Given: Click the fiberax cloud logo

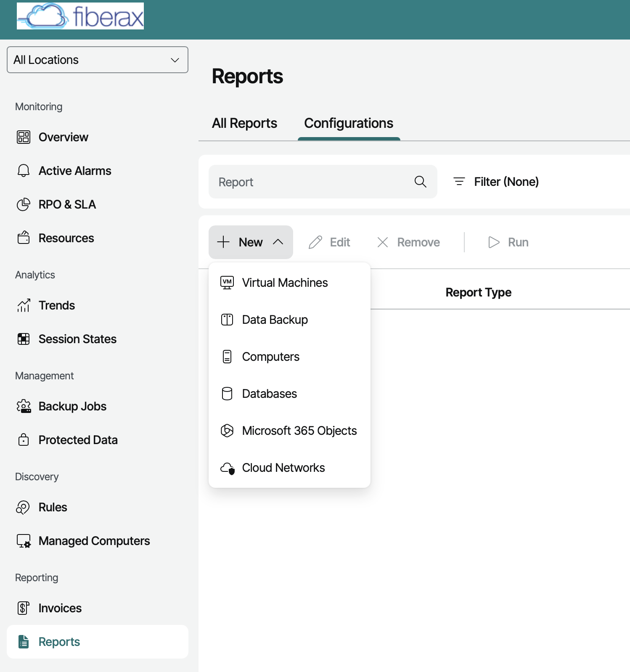Looking at the screenshot, I should pyautogui.click(x=80, y=16).
